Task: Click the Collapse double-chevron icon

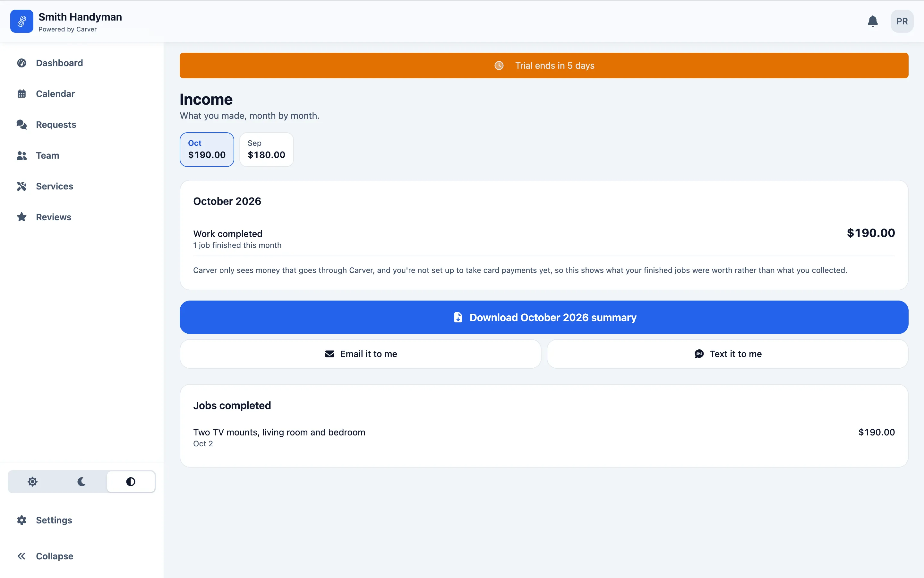Action: point(22,556)
